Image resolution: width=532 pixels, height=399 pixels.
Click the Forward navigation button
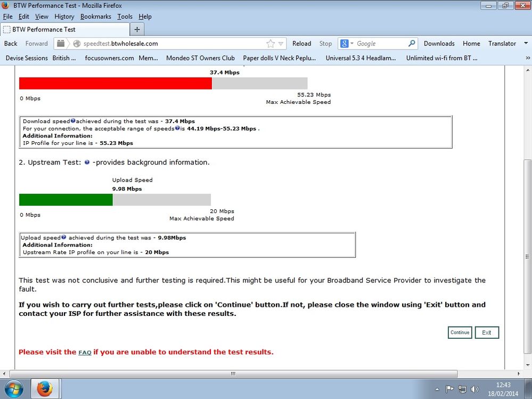pyautogui.click(x=37, y=44)
